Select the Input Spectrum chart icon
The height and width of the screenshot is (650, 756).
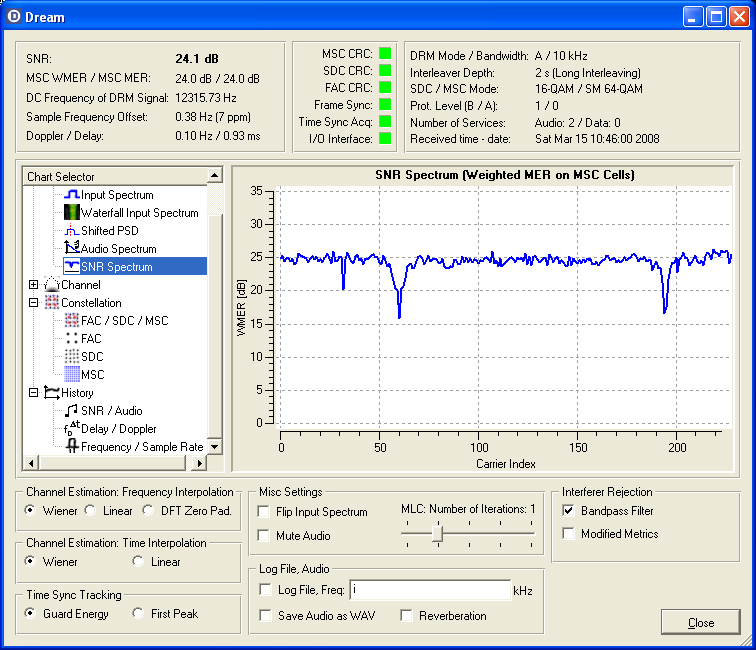72,195
